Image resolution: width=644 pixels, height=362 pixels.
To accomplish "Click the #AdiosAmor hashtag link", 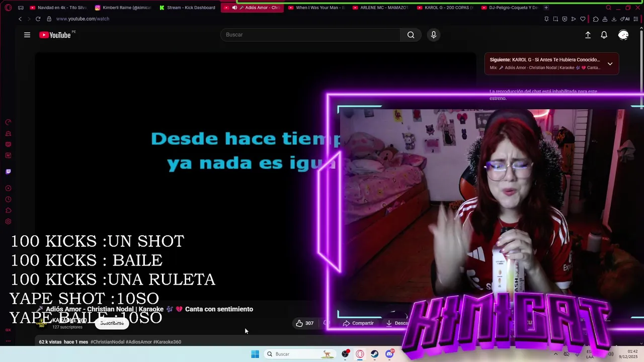I will point(139,342).
